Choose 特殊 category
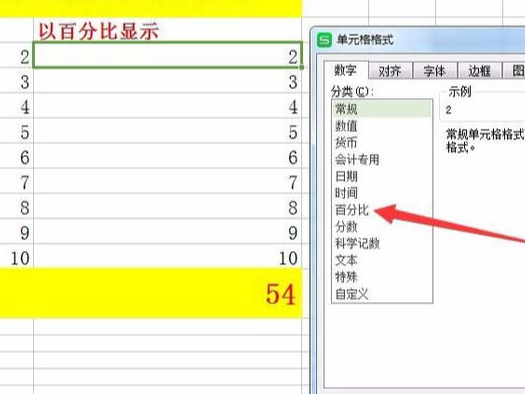The height and width of the screenshot is (394, 525). pos(382,277)
